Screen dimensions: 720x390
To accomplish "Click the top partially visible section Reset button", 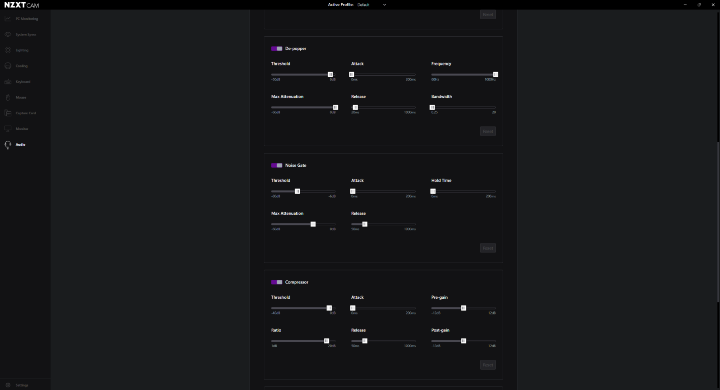I will (x=488, y=15).
